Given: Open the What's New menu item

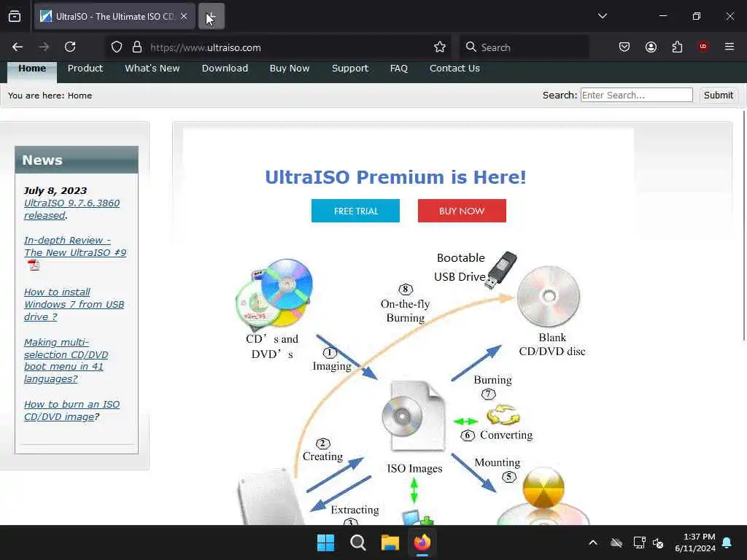Looking at the screenshot, I should (x=152, y=69).
